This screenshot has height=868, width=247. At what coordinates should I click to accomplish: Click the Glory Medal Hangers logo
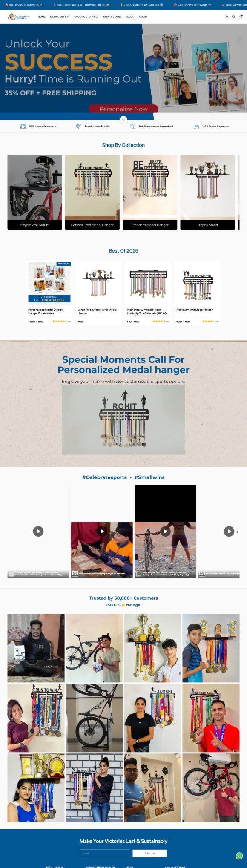(19, 17)
